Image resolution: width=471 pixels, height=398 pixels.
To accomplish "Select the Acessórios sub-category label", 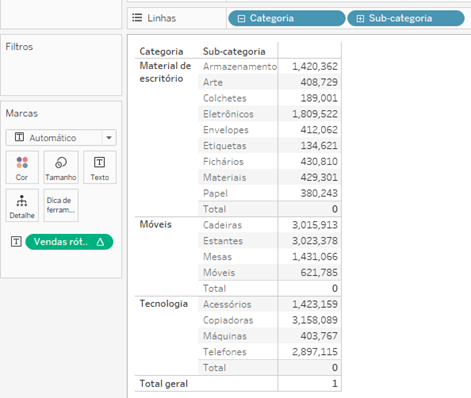I will point(227,304).
